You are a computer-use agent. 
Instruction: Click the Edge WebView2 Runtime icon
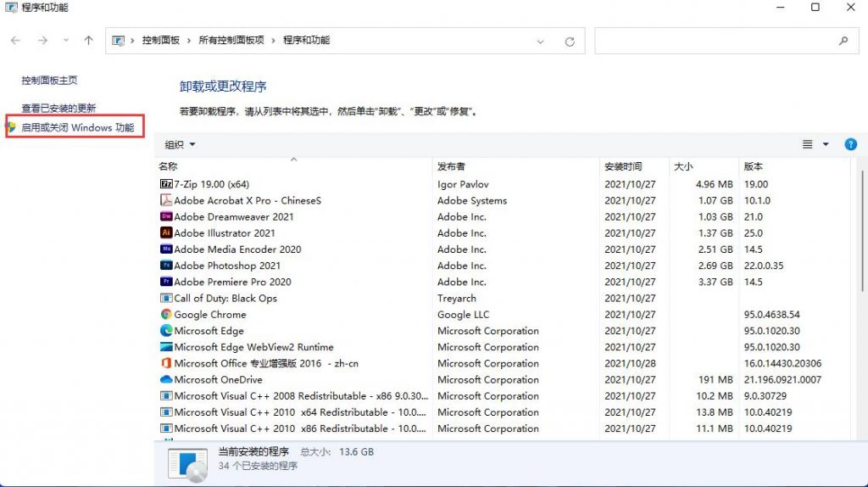(166, 347)
